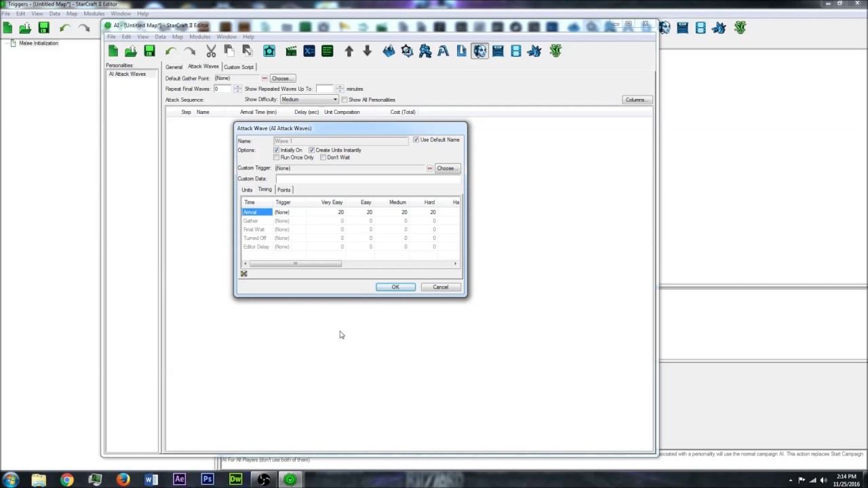Click Choose... next to Custom Trigger
The width and height of the screenshot is (868, 488).
446,168
